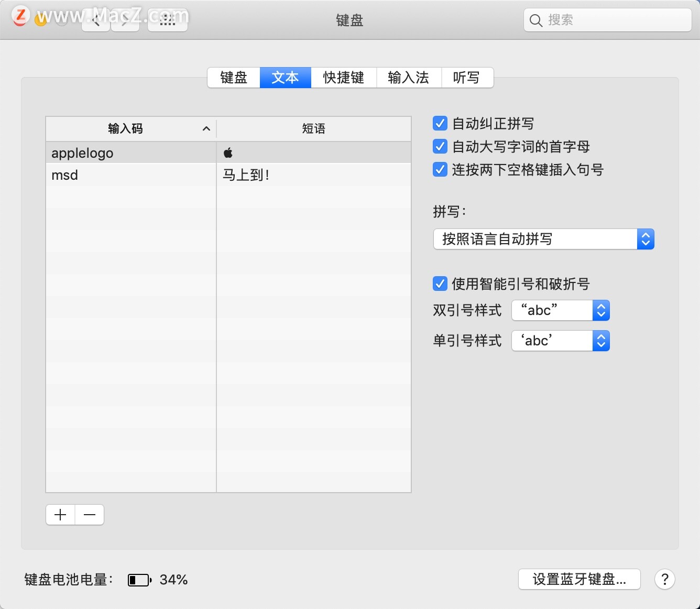Disable 自动纠正拼写 checkbox
Viewport: 700px width, 609px height.
(440, 123)
